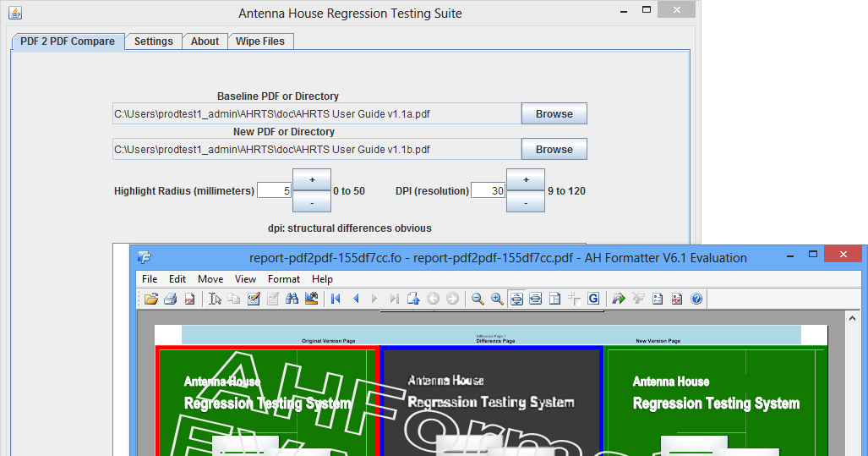Go to the previous page
Image resolution: width=868 pixels, height=456 pixels.
point(355,299)
